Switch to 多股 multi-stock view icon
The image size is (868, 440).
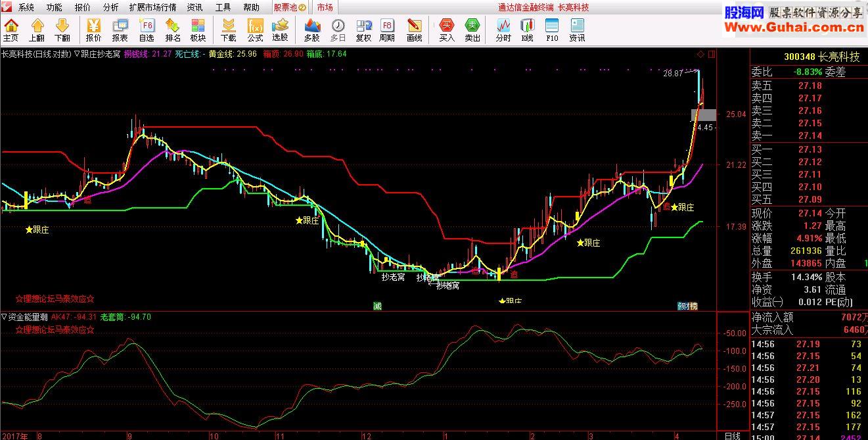pos(312,30)
